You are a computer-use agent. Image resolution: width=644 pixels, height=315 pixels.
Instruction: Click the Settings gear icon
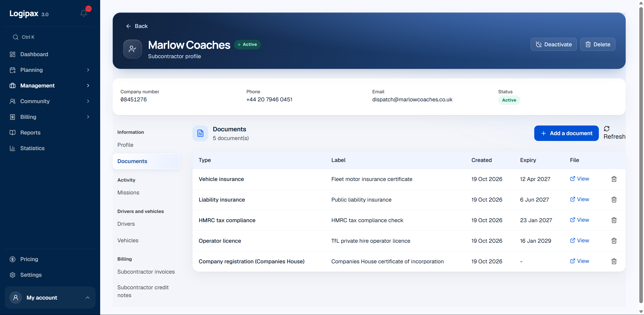(13, 275)
